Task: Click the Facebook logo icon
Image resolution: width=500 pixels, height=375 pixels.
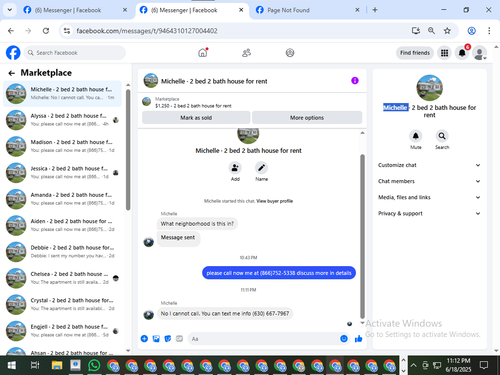Action: (13, 53)
